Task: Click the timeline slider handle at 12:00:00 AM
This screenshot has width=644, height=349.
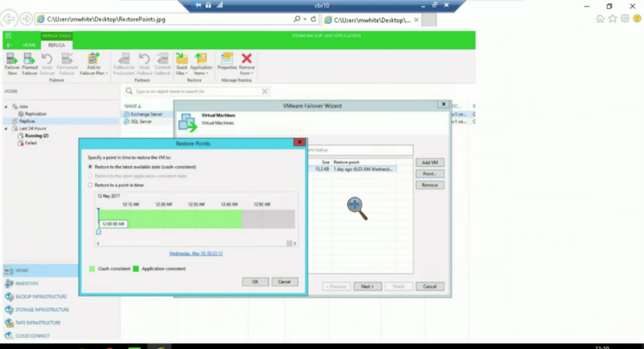Action: [x=98, y=232]
